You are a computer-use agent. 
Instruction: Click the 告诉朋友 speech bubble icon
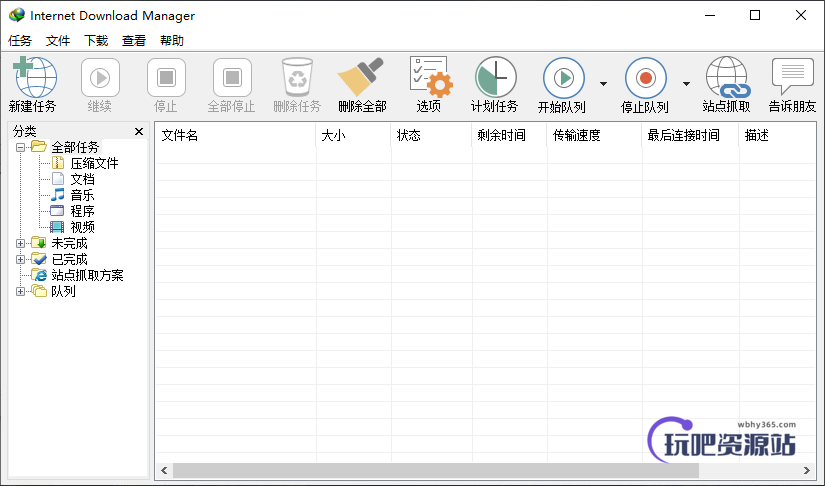tap(792, 76)
